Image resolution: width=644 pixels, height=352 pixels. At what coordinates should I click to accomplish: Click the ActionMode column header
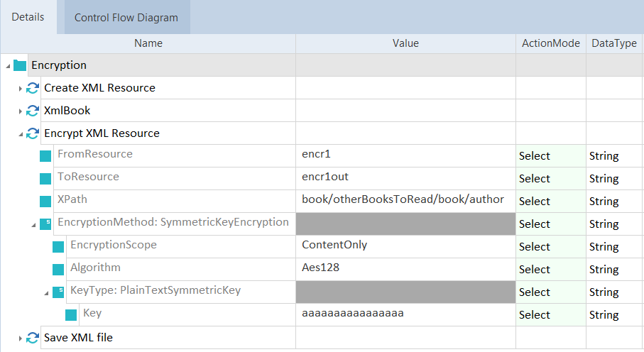pos(550,43)
